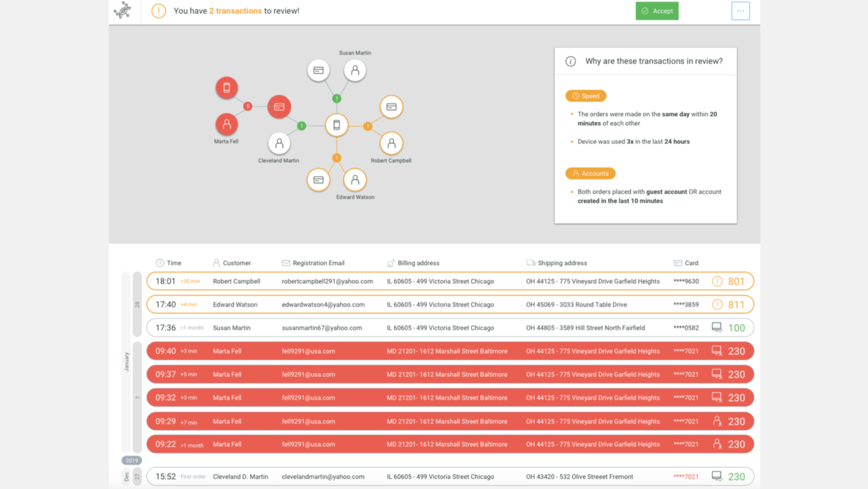Click the red connector badge numbered 5

[248, 106]
